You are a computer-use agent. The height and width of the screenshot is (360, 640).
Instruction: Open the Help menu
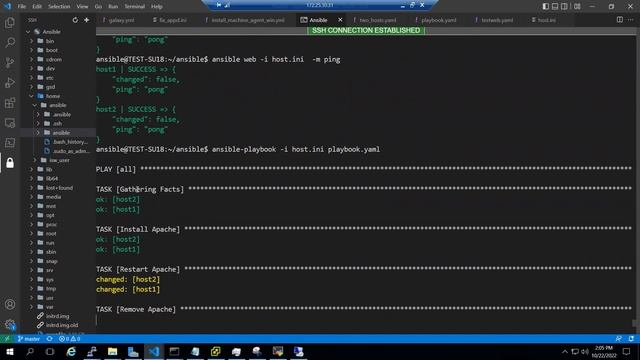coord(157,7)
